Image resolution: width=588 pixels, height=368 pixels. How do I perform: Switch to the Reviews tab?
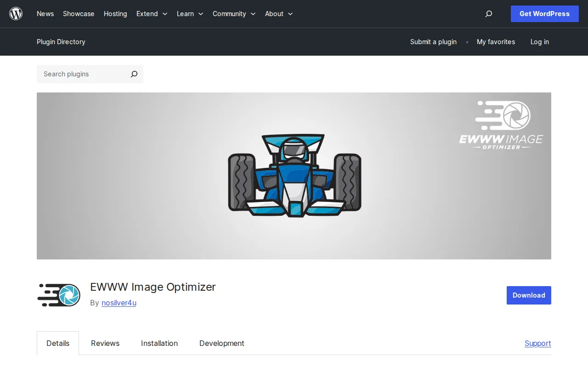(x=105, y=343)
